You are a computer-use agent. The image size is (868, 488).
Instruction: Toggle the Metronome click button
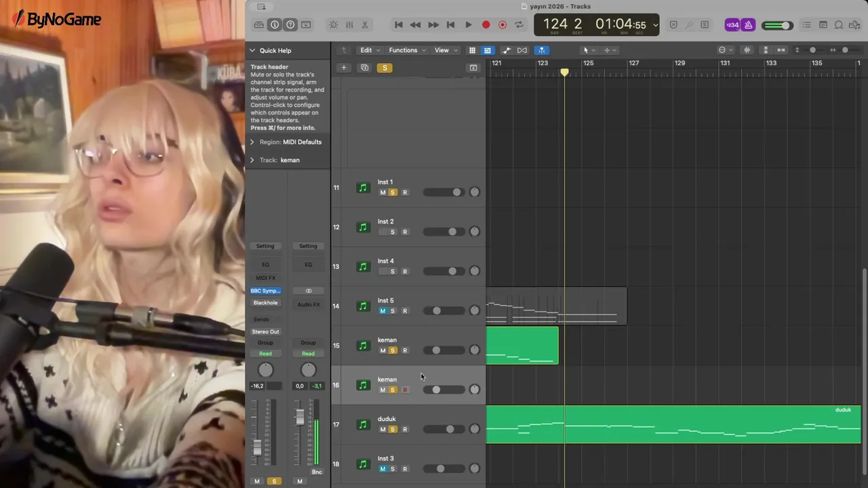tap(748, 24)
